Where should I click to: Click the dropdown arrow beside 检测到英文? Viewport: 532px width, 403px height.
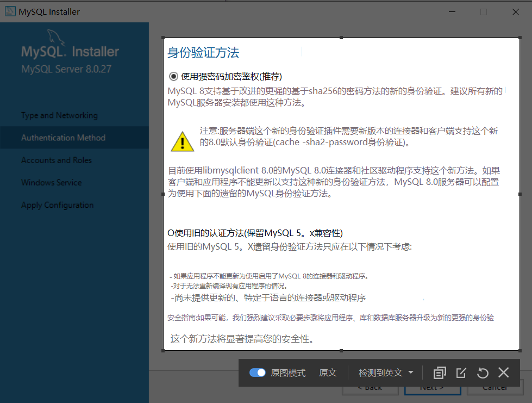coord(411,373)
